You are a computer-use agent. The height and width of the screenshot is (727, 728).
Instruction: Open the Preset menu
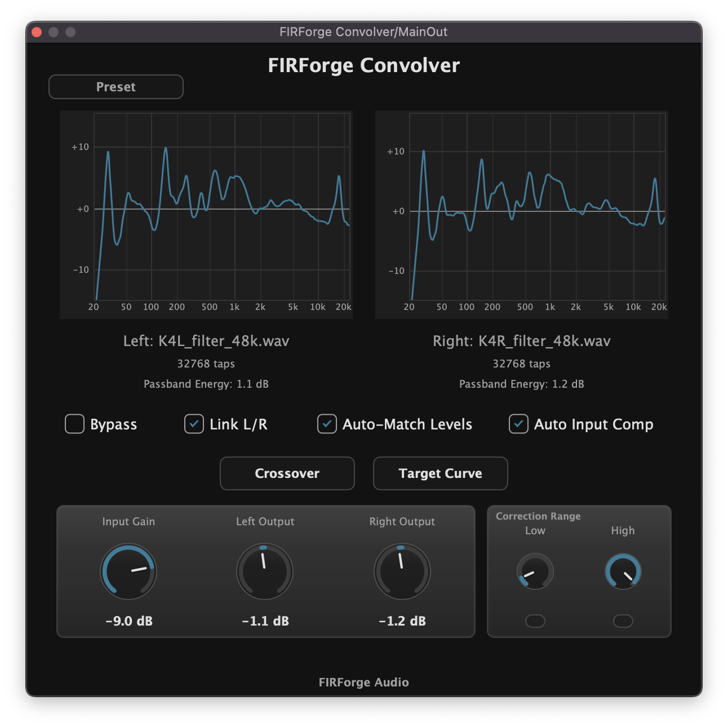pos(116,87)
